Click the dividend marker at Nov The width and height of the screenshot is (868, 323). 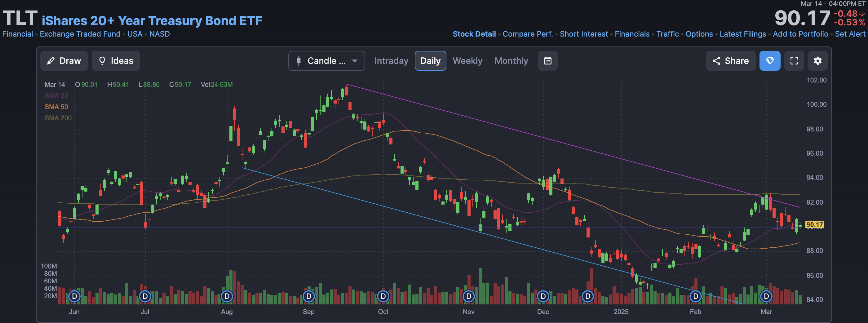tap(469, 296)
